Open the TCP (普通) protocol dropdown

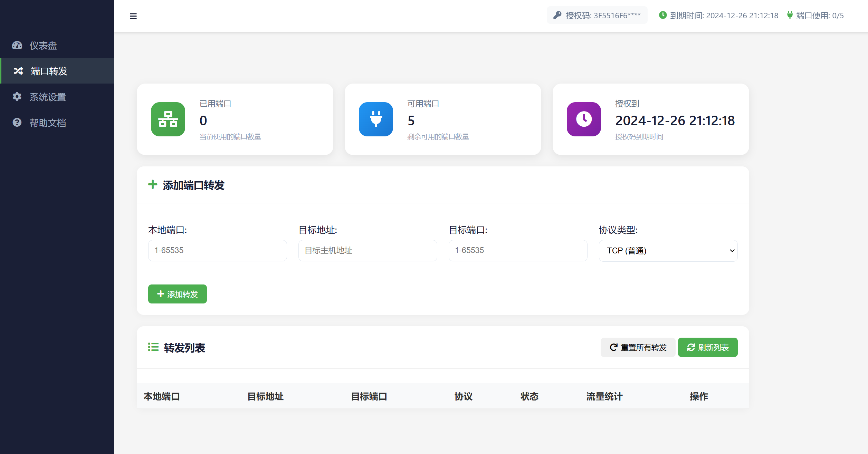coord(668,250)
